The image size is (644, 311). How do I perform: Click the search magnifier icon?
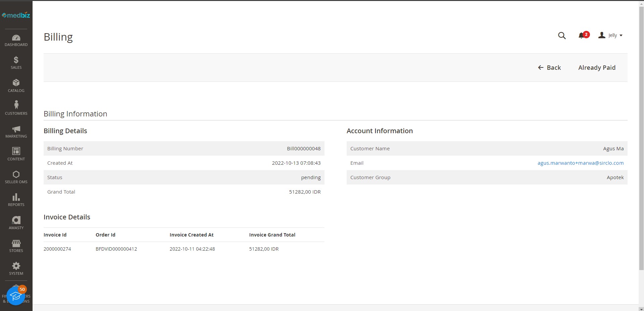point(562,36)
